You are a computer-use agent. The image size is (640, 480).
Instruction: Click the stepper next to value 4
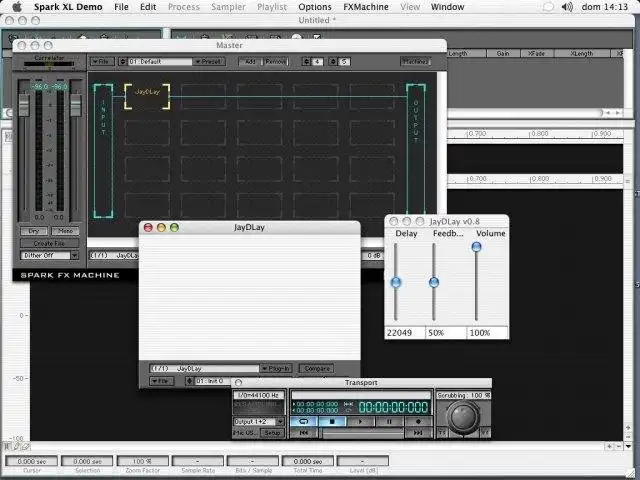pos(307,62)
